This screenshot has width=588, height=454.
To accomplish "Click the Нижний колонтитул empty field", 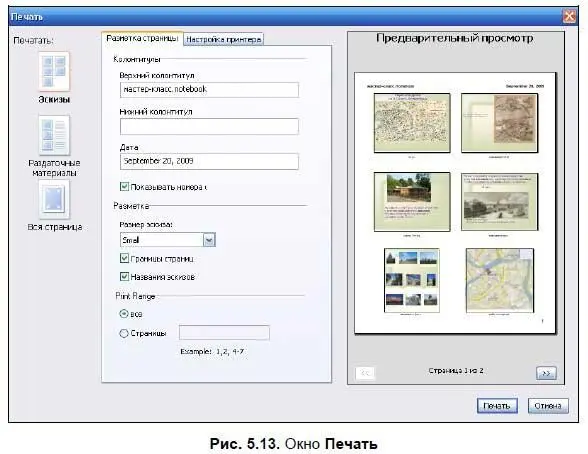I will click(x=209, y=126).
